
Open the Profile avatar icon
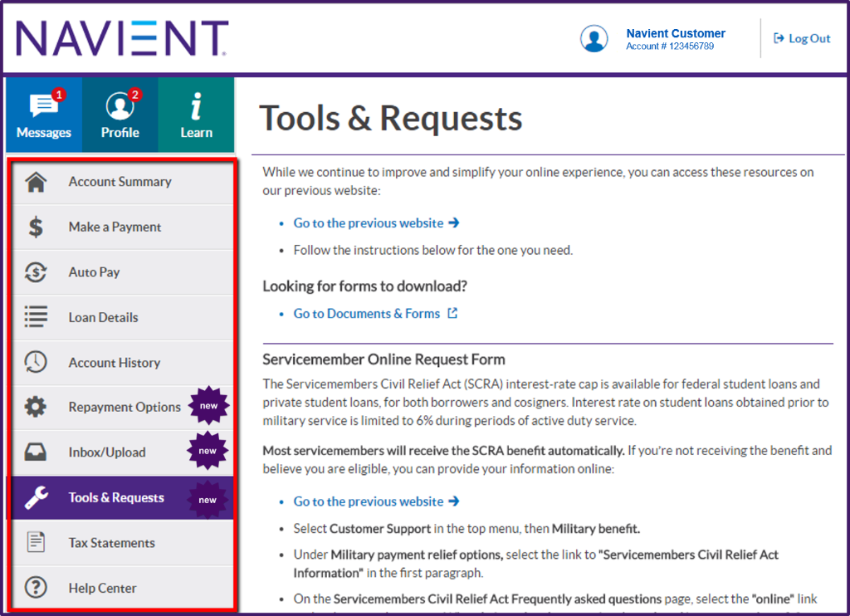pos(120,105)
